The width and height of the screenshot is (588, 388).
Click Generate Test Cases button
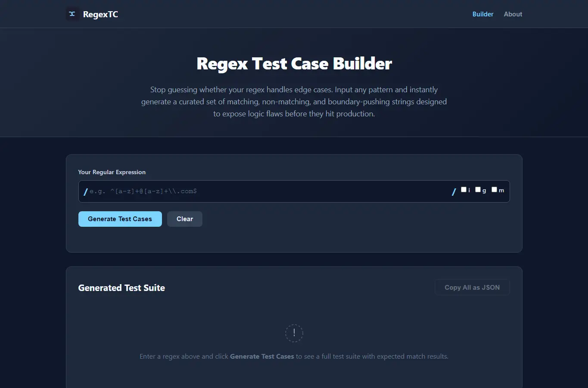(x=120, y=219)
